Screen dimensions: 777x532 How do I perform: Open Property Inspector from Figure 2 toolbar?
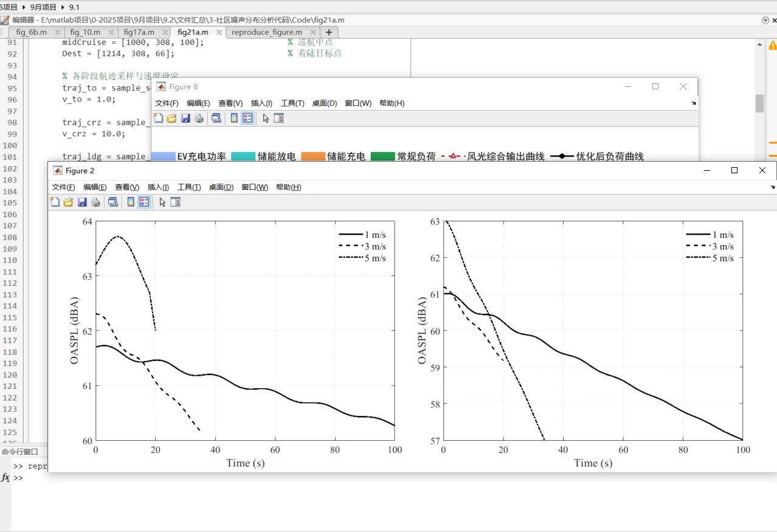176,202
